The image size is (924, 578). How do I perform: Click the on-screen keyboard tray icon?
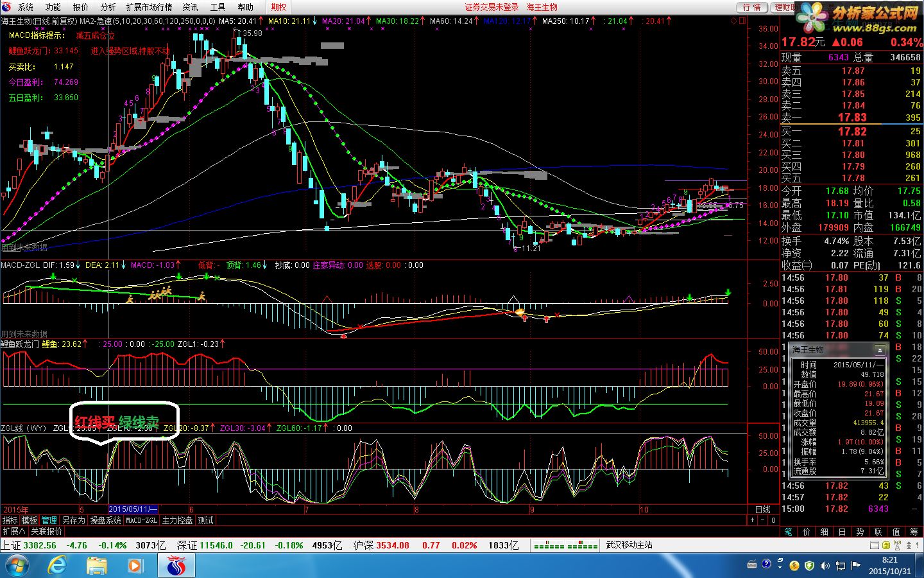coord(752,565)
